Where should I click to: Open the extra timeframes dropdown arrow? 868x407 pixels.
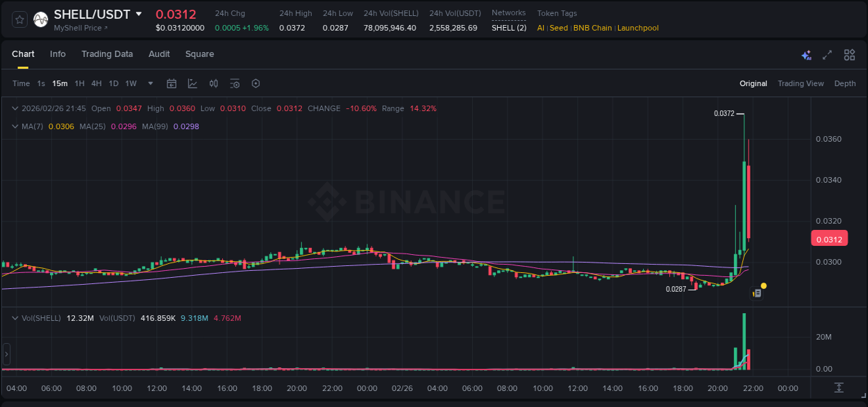[149, 83]
